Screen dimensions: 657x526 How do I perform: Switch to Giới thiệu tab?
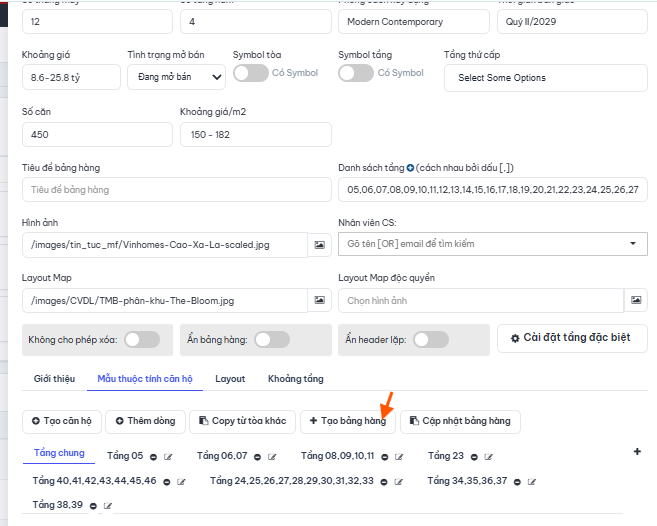(54, 378)
